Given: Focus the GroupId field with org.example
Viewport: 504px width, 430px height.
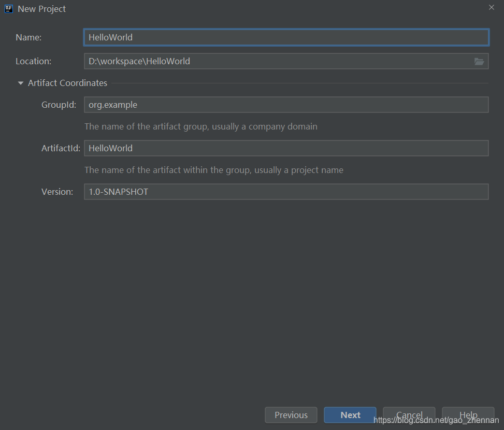Looking at the screenshot, I should click(x=286, y=105).
